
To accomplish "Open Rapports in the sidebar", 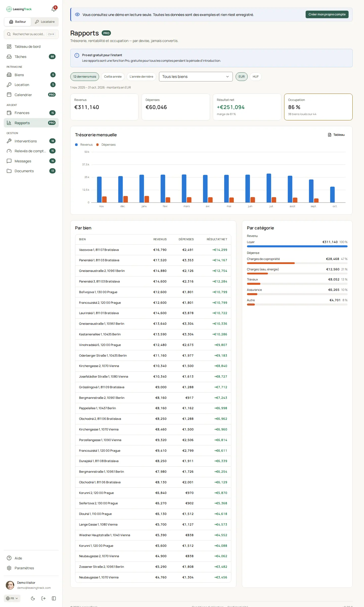I will [31, 123].
